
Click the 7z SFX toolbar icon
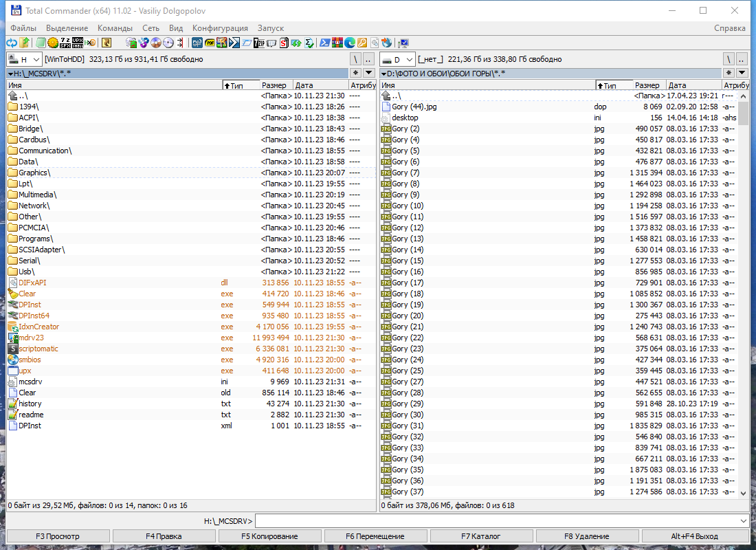coord(65,43)
